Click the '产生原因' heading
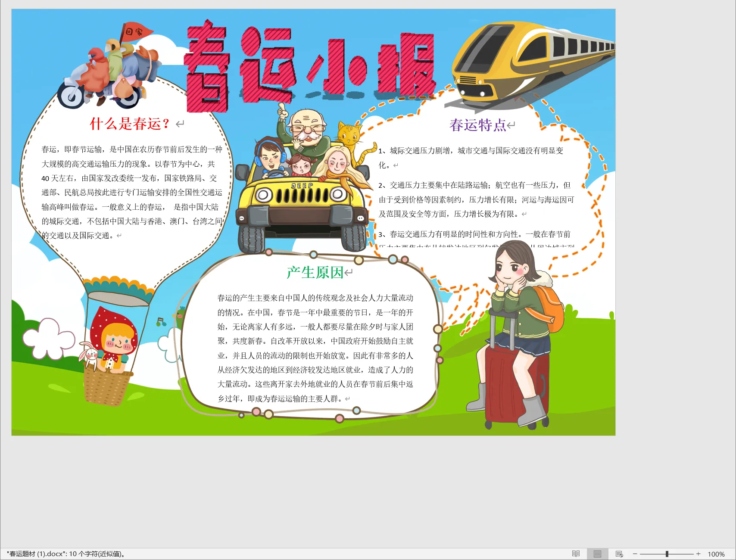 315,272
